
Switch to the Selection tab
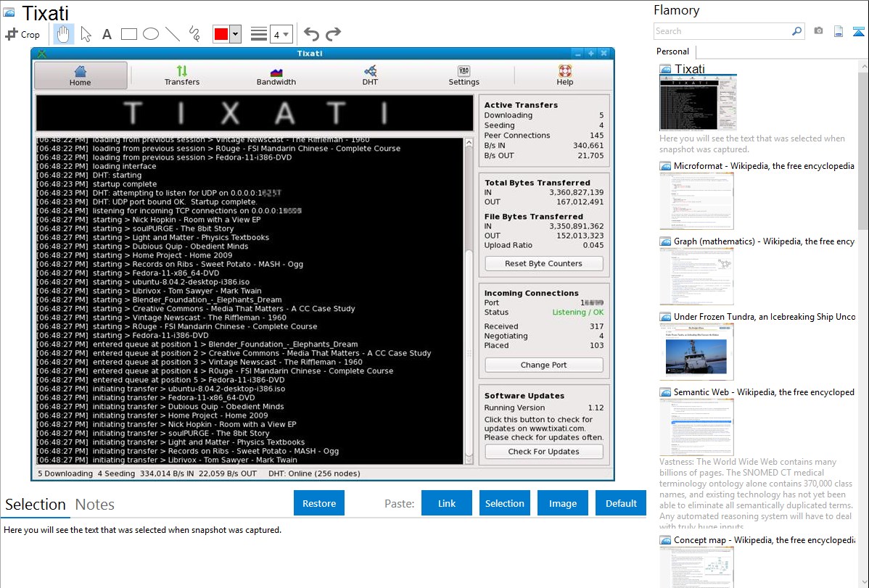pos(36,505)
